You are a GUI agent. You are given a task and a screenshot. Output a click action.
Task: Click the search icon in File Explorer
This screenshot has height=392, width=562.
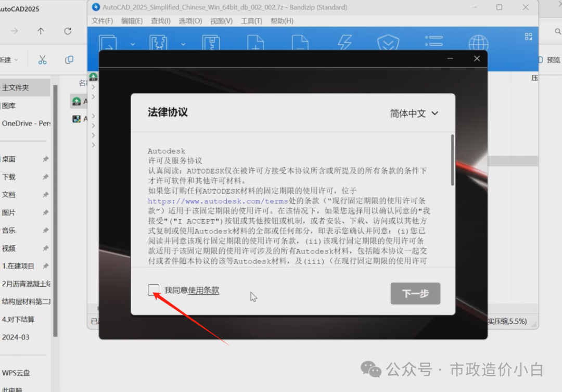pyautogui.click(x=558, y=32)
